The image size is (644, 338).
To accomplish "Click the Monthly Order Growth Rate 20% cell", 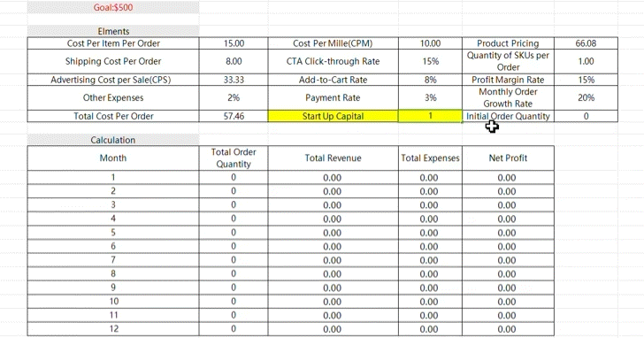I will pyautogui.click(x=586, y=97).
